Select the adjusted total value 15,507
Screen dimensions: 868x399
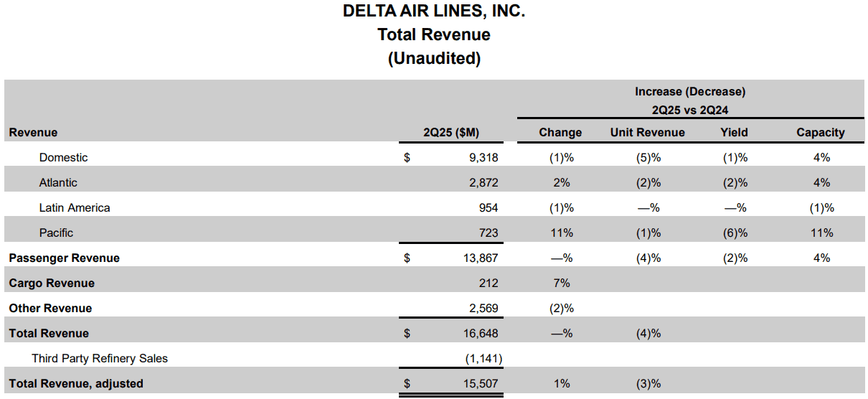click(x=480, y=383)
